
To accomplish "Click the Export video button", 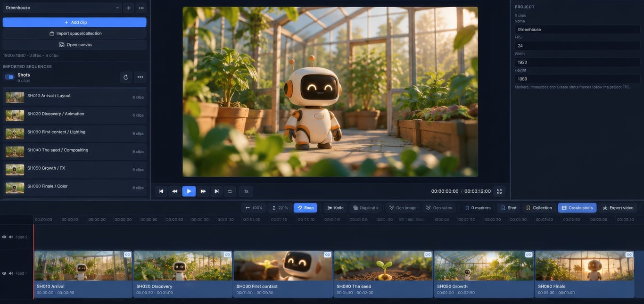I will pyautogui.click(x=618, y=208).
